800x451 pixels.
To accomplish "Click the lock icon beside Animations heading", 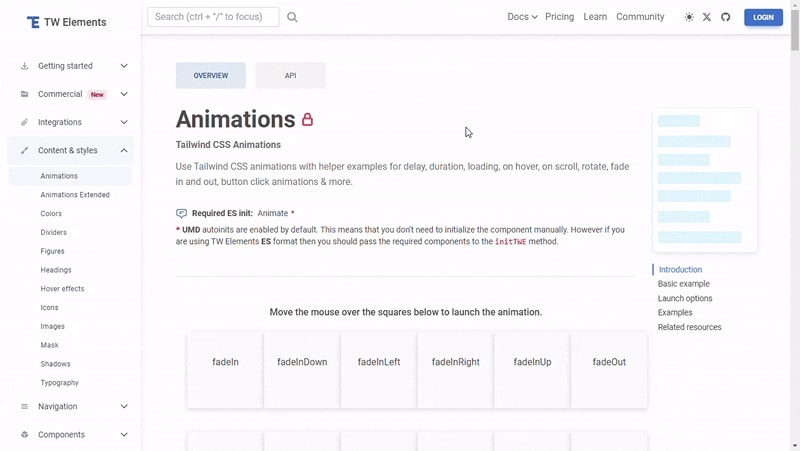I will coord(307,120).
